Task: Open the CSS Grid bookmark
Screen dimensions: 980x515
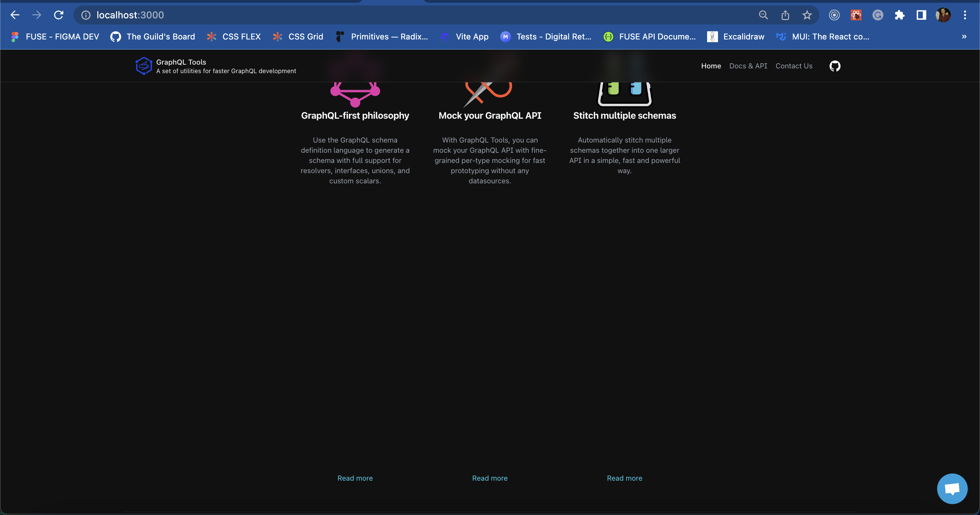Action: click(x=298, y=37)
